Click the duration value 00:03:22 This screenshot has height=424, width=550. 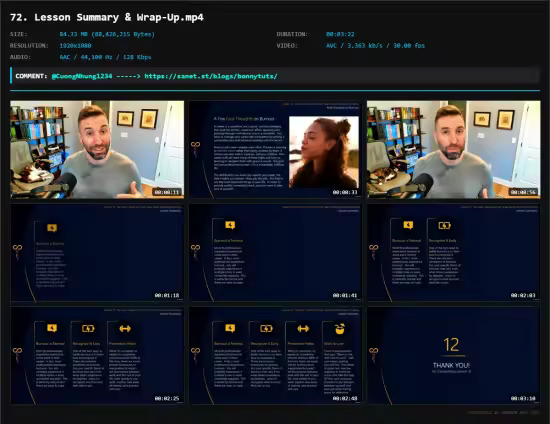coord(340,34)
